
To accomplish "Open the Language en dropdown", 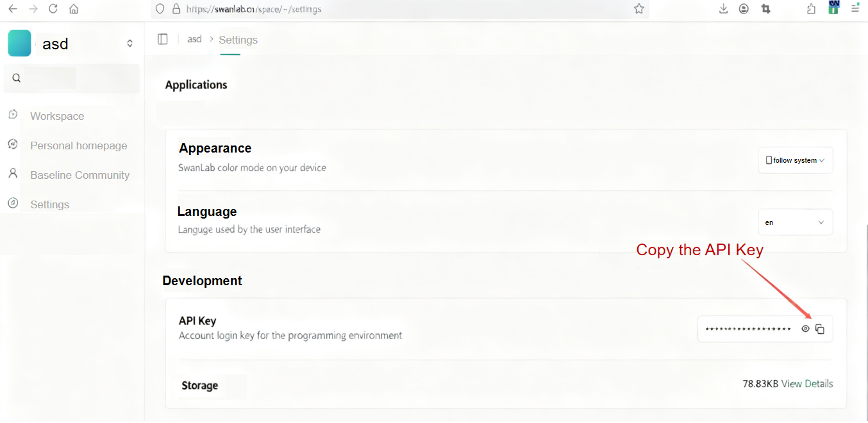I will point(795,222).
